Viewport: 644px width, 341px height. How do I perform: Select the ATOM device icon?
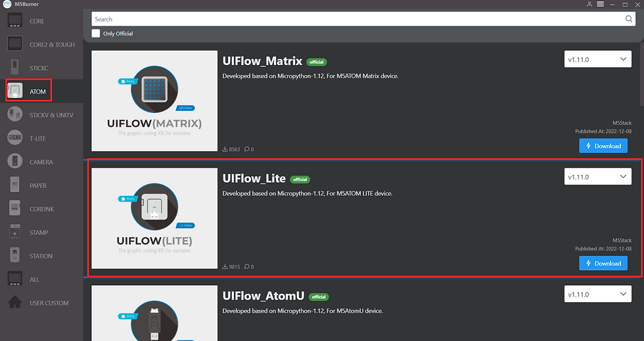coord(14,91)
